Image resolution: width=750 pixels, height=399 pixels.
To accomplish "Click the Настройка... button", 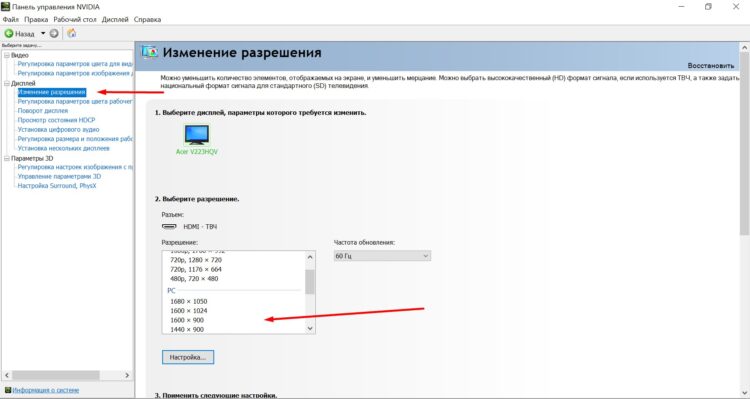I will 188,357.
